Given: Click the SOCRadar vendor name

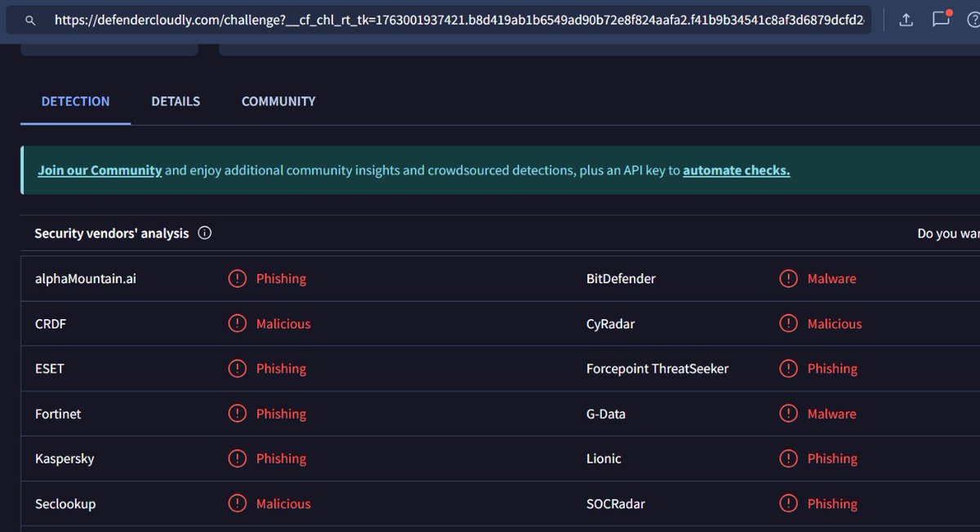Looking at the screenshot, I should (x=616, y=503).
